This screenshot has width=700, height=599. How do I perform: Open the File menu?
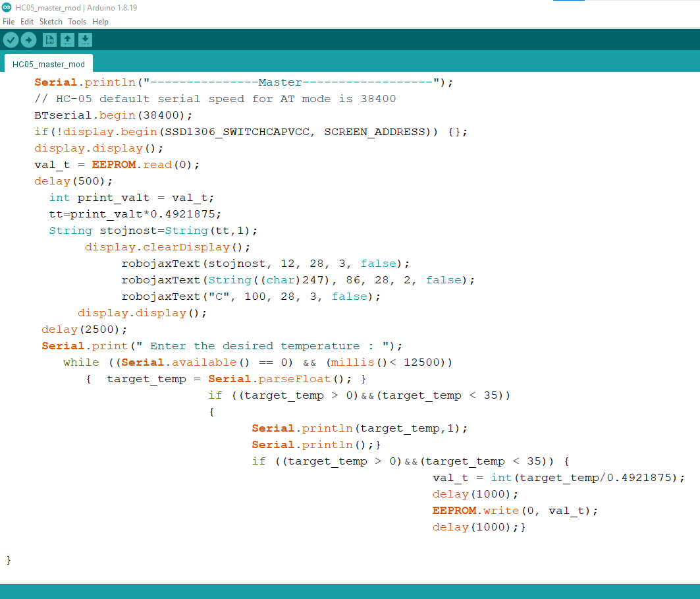click(x=9, y=22)
